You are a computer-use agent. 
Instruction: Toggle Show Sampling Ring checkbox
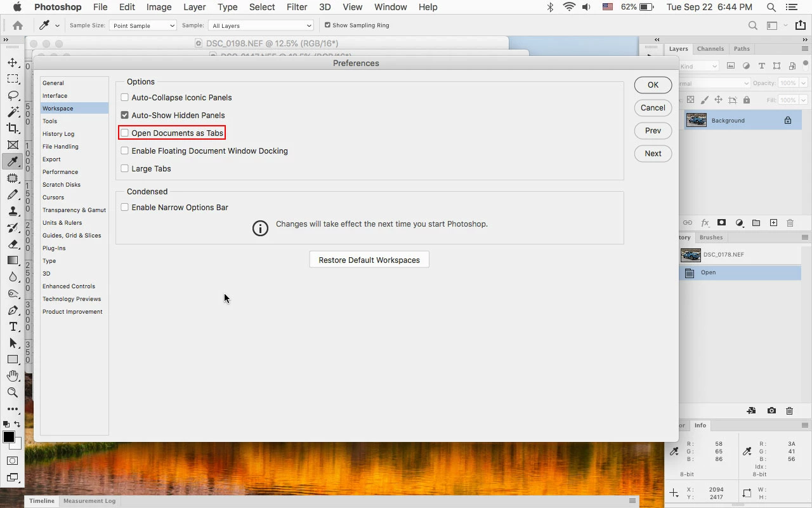click(x=327, y=25)
